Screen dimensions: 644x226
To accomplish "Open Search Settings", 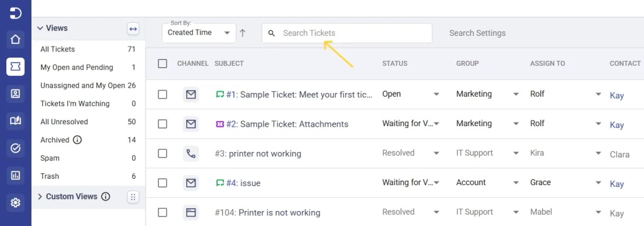I will click(x=477, y=33).
